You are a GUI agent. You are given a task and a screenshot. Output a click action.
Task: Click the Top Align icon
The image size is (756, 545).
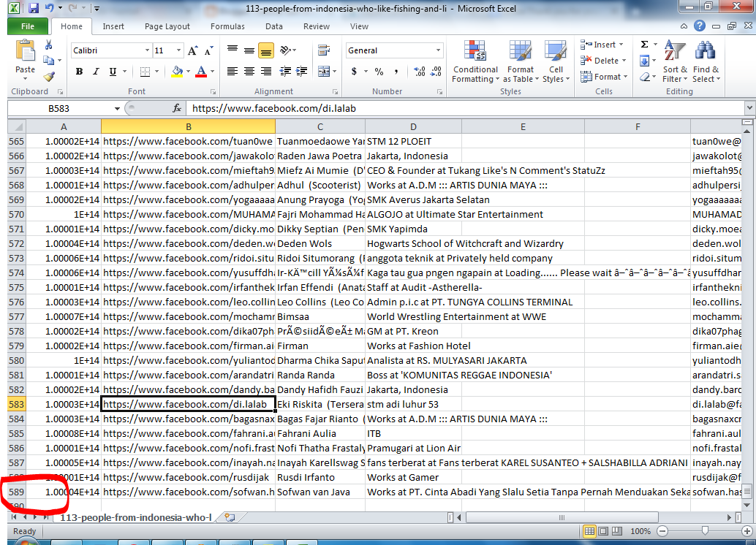(233, 50)
